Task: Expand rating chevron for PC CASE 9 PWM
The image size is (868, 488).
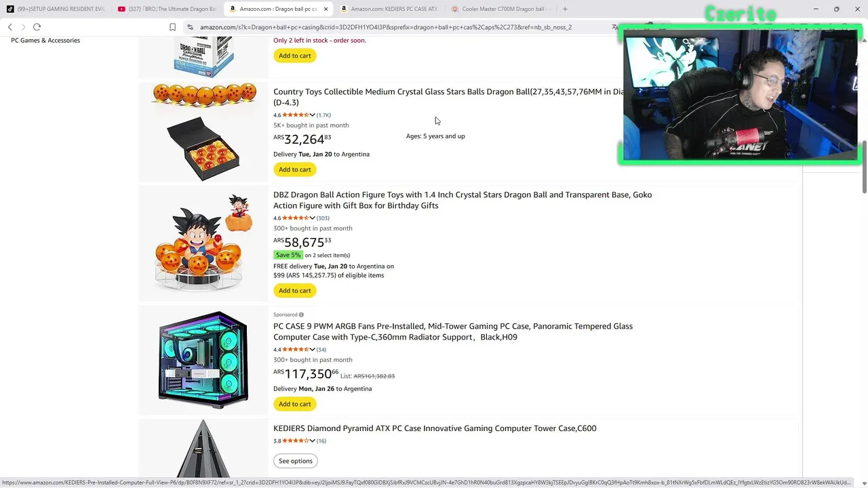Action: tap(312, 350)
